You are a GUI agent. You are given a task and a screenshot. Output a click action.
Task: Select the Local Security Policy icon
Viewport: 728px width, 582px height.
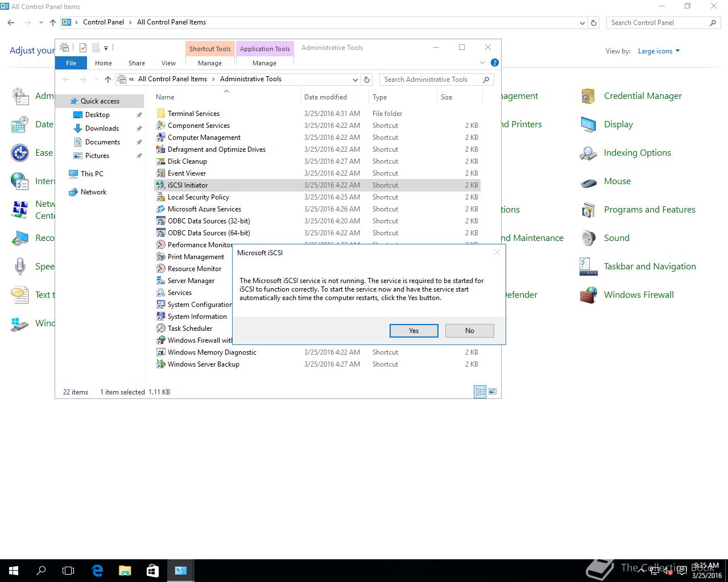[161, 197]
